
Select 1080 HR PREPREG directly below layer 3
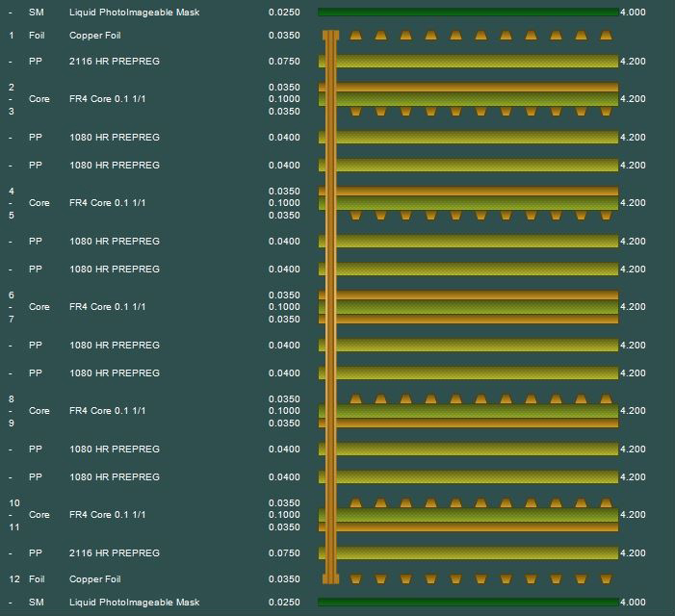point(115,138)
